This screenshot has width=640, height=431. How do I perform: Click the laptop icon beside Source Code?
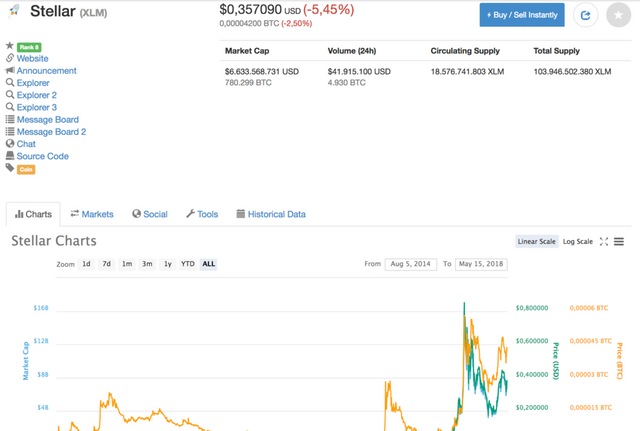click(10, 156)
